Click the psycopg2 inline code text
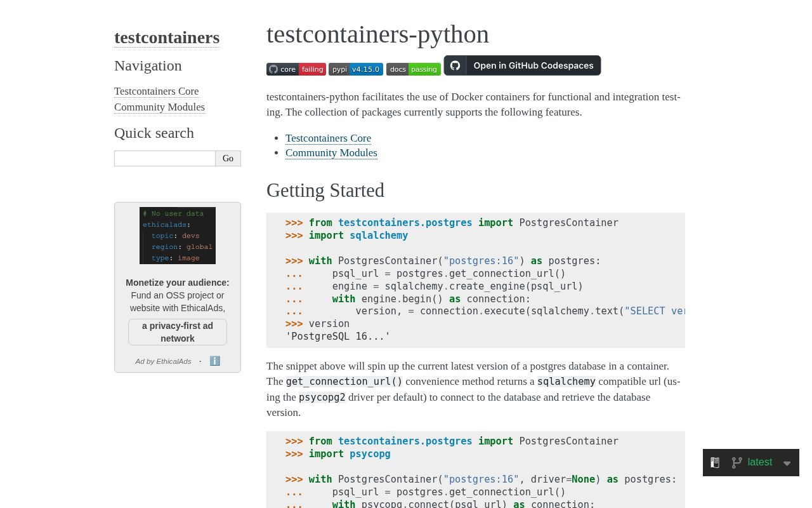Screen dimensions: 812x508 [x=322, y=397]
